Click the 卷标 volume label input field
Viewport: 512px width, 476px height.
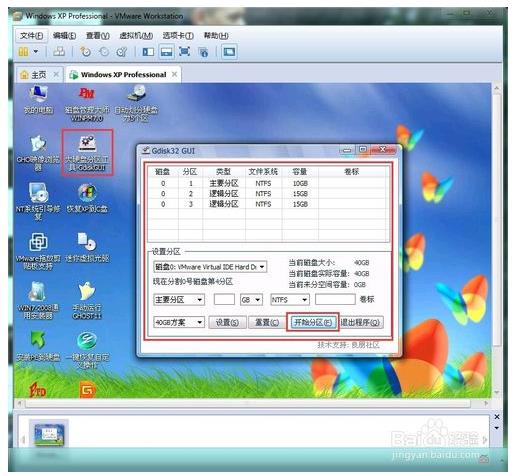(335, 300)
